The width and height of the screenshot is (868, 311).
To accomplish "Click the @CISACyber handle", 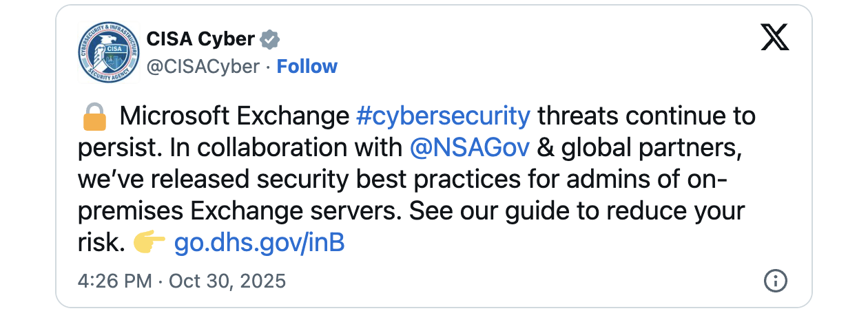I will [x=203, y=67].
